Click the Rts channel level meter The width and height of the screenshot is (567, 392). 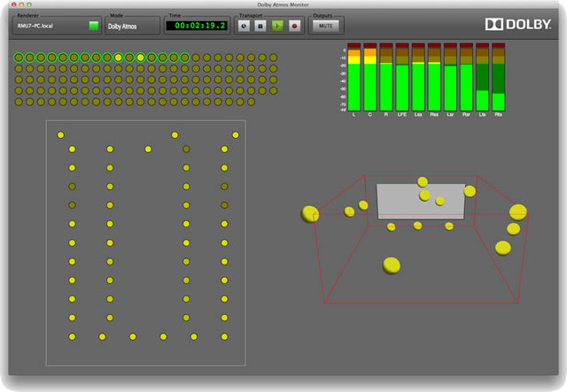pyautogui.click(x=498, y=77)
